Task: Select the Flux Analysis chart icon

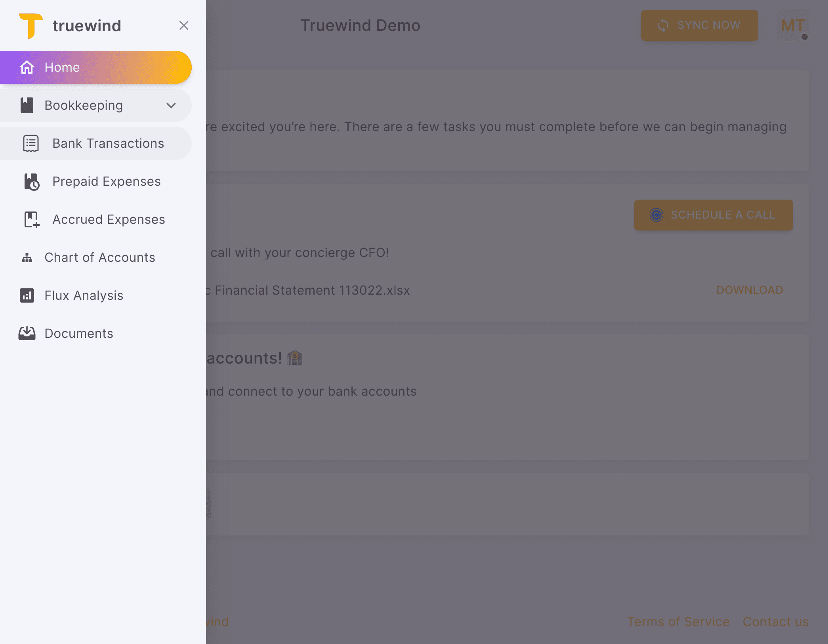Action: (27, 295)
